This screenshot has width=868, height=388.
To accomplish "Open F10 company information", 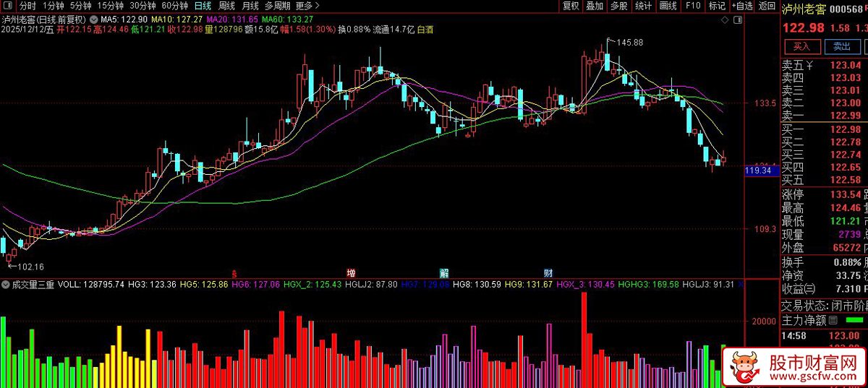I will click(692, 6).
